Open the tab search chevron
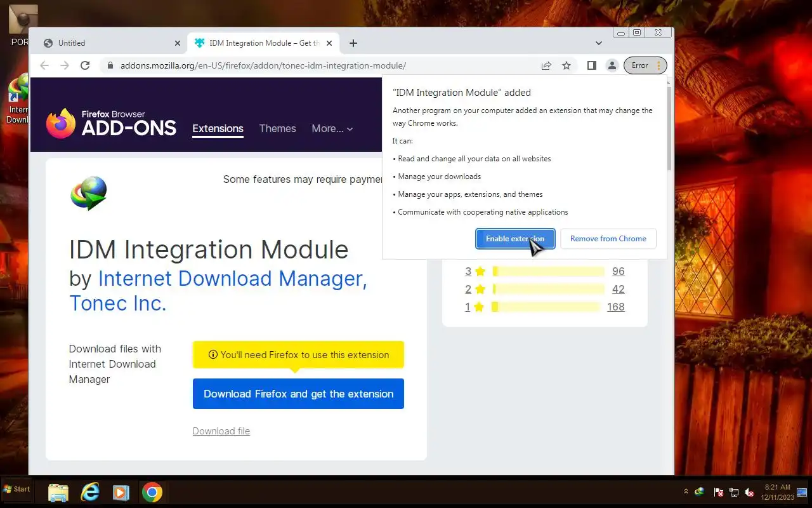The height and width of the screenshot is (508, 812). (x=598, y=43)
